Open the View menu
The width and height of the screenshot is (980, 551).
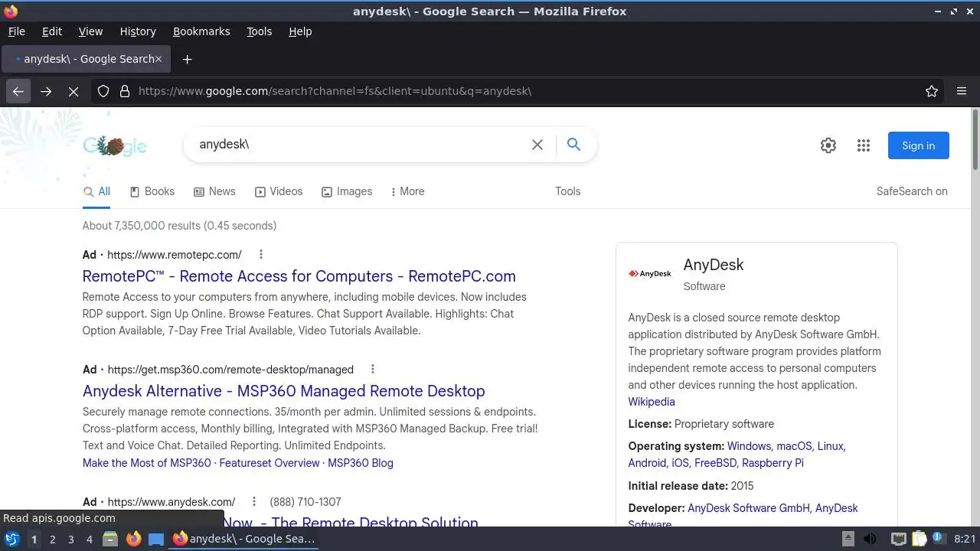[x=90, y=31]
